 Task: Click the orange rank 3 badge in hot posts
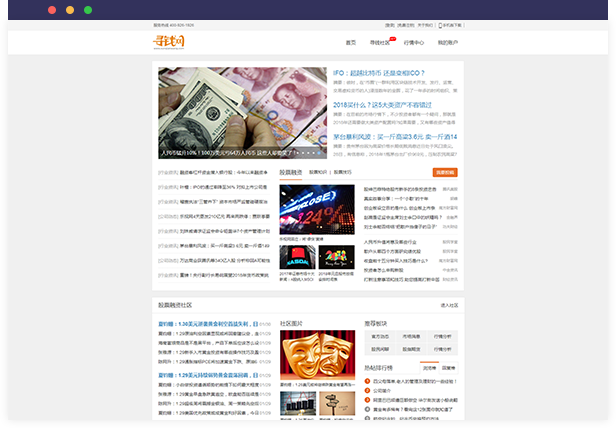(367, 400)
